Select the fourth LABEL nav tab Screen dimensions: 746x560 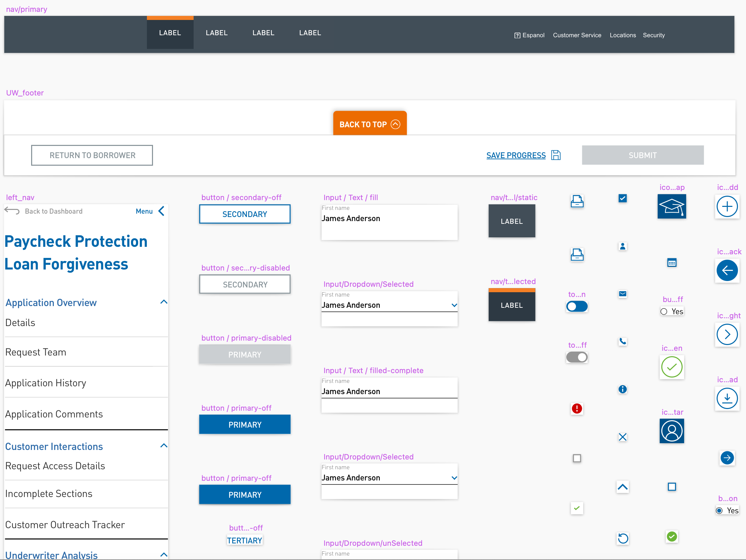(310, 33)
